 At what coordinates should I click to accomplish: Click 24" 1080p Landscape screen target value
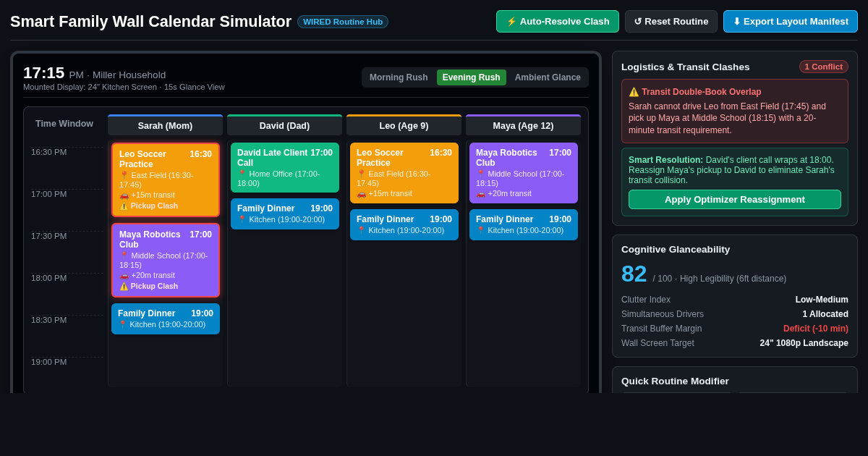point(804,343)
